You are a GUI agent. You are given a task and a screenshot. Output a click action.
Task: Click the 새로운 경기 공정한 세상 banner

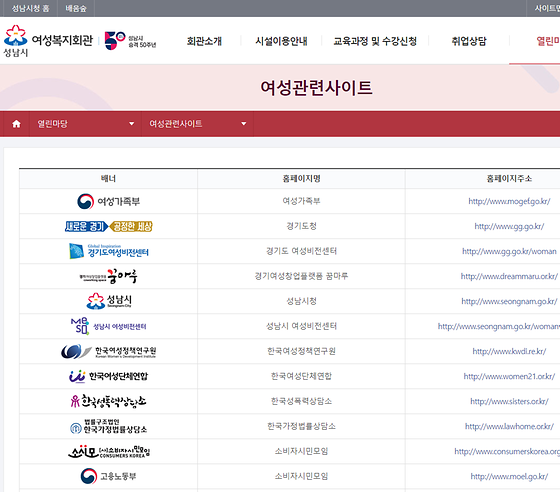109,226
